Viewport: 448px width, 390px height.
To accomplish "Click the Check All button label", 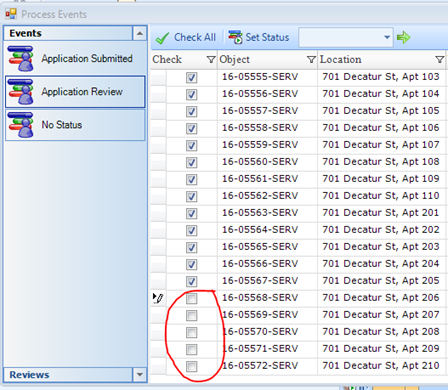I will click(x=195, y=37).
